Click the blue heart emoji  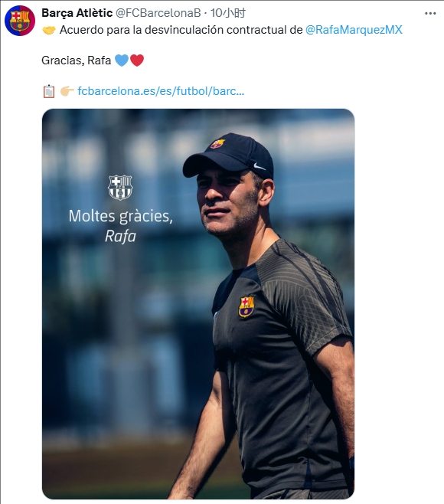pos(122,60)
